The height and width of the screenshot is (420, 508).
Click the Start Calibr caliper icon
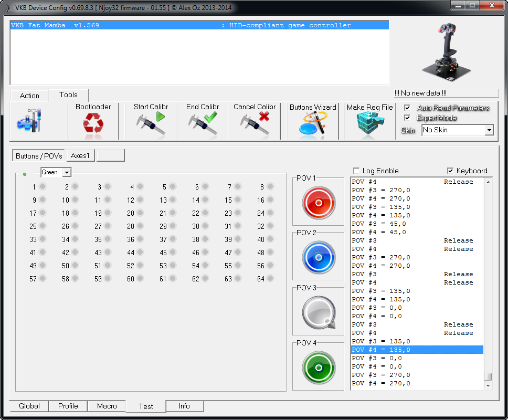point(151,123)
